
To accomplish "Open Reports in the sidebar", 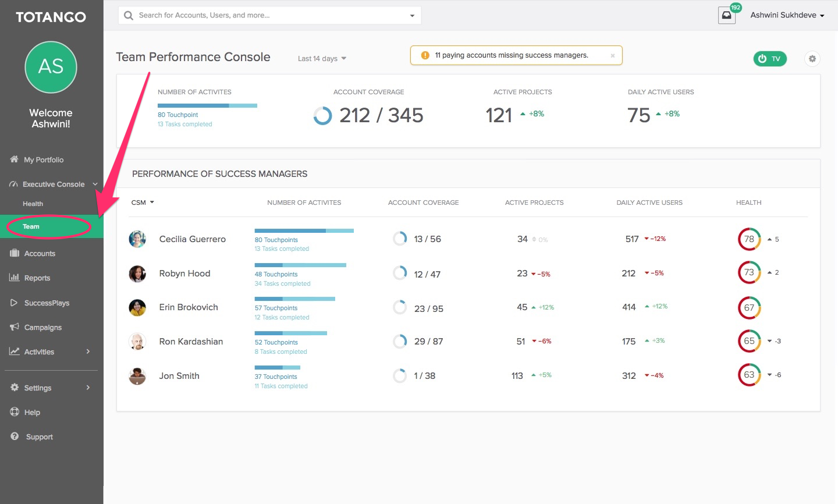I will click(37, 278).
